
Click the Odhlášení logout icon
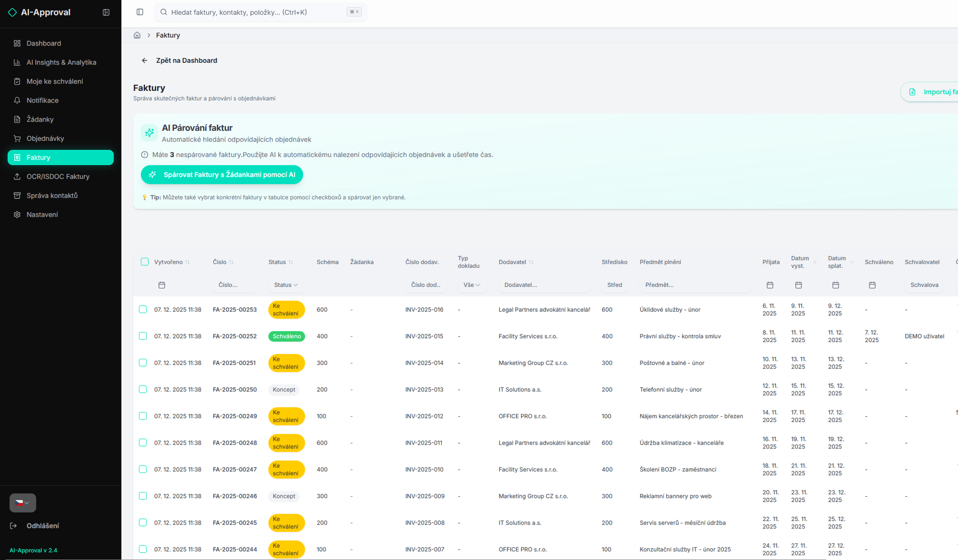click(14, 526)
